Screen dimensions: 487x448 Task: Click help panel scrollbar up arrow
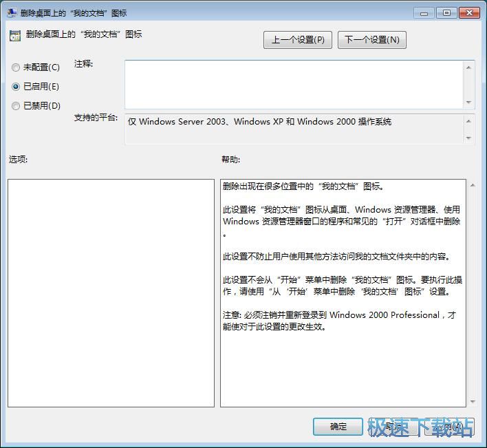click(x=473, y=185)
